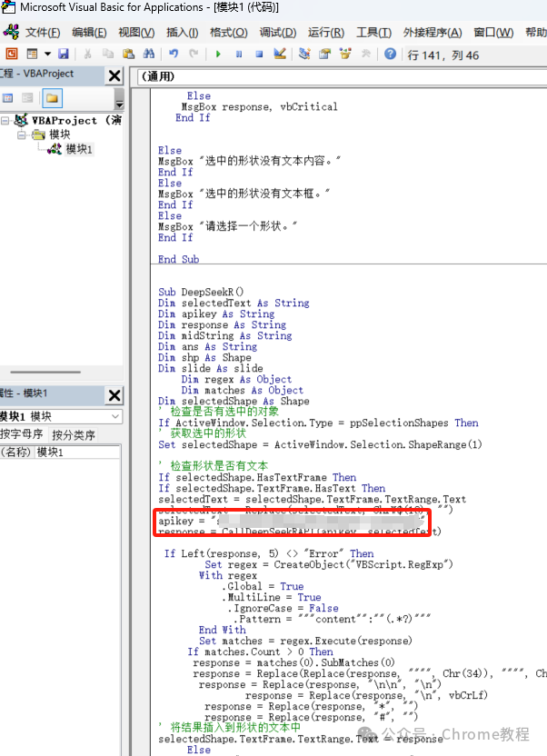The width and height of the screenshot is (547, 756).
Task: Click the Toolbox icon in toolbar
Action: tap(366, 54)
